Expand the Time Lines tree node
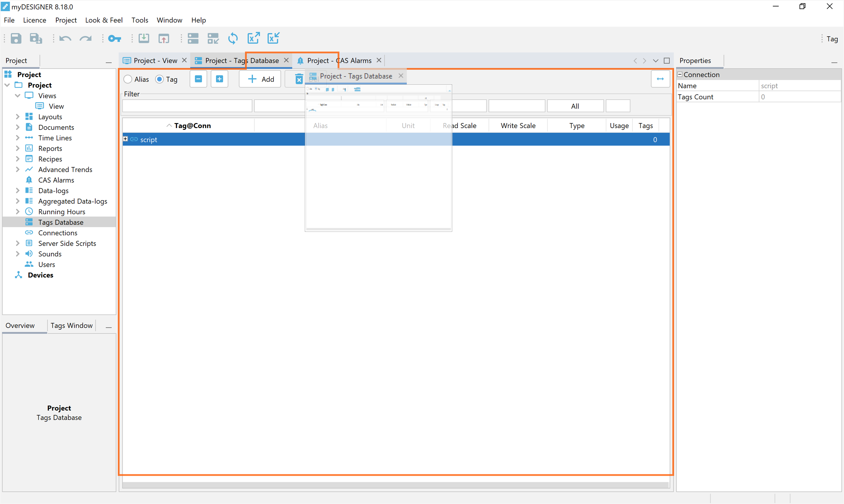 pos(18,137)
